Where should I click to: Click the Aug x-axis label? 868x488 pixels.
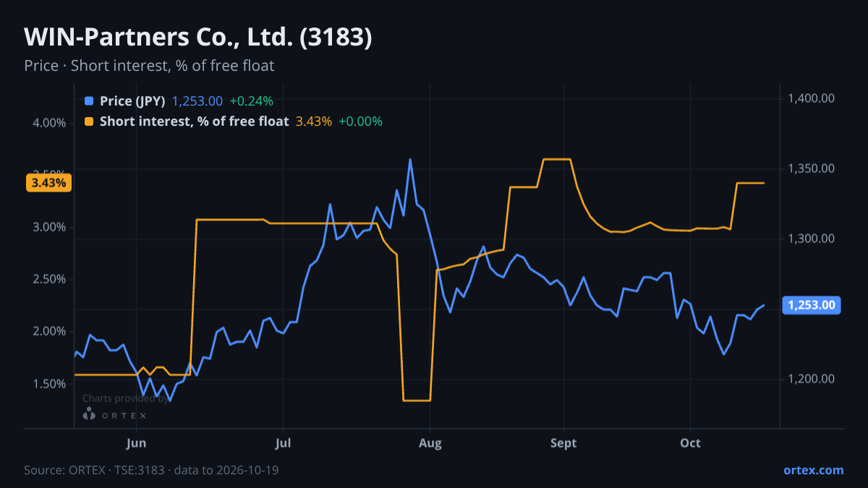pos(430,443)
